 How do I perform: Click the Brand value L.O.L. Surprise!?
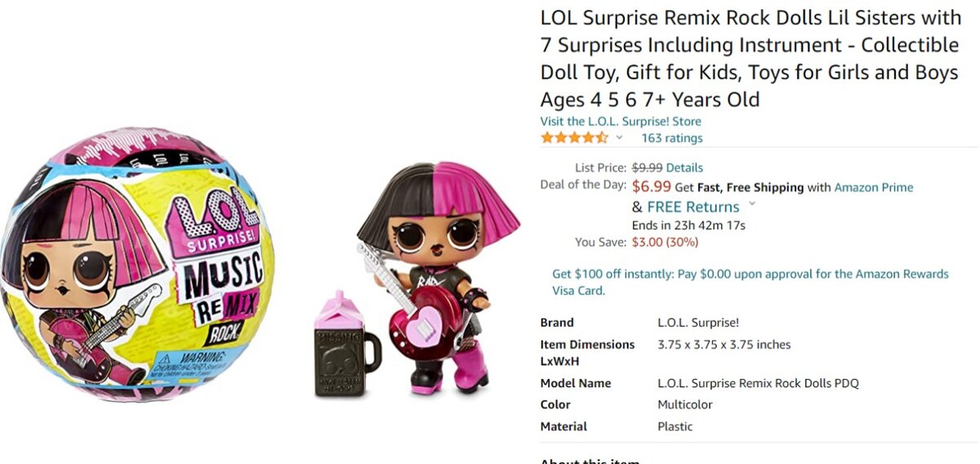[698, 323]
